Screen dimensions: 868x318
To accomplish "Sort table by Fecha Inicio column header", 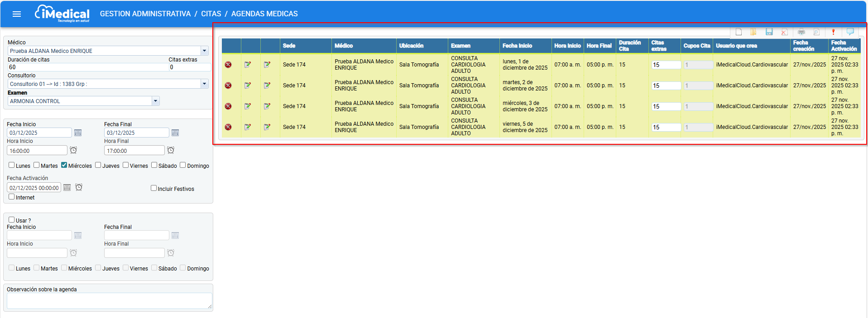I will click(x=517, y=46).
